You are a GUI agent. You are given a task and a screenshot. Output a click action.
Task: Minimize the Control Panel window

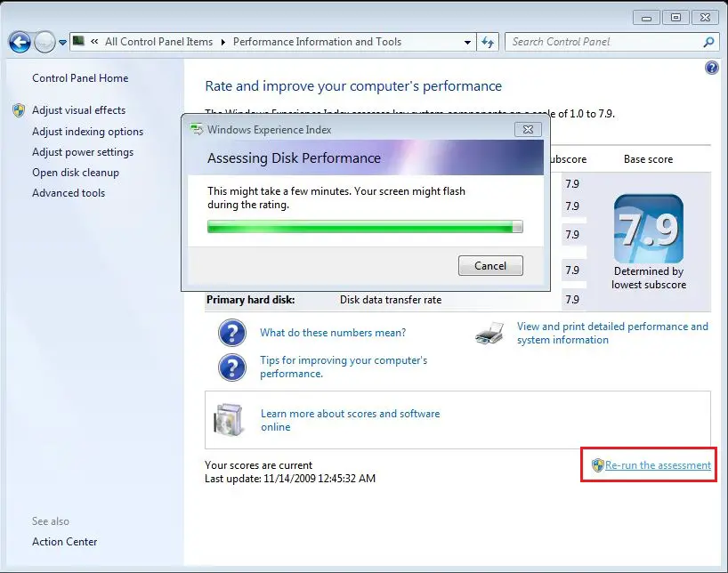pyautogui.click(x=646, y=18)
